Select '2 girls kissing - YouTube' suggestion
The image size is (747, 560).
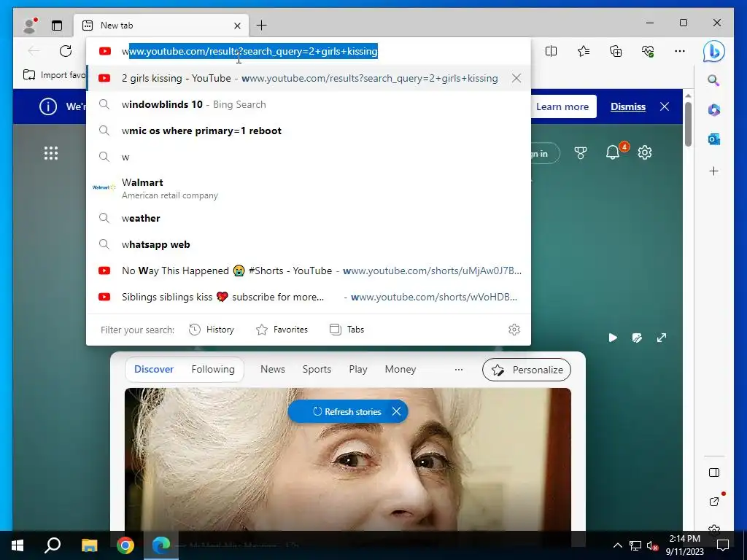(x=309, y=78)
